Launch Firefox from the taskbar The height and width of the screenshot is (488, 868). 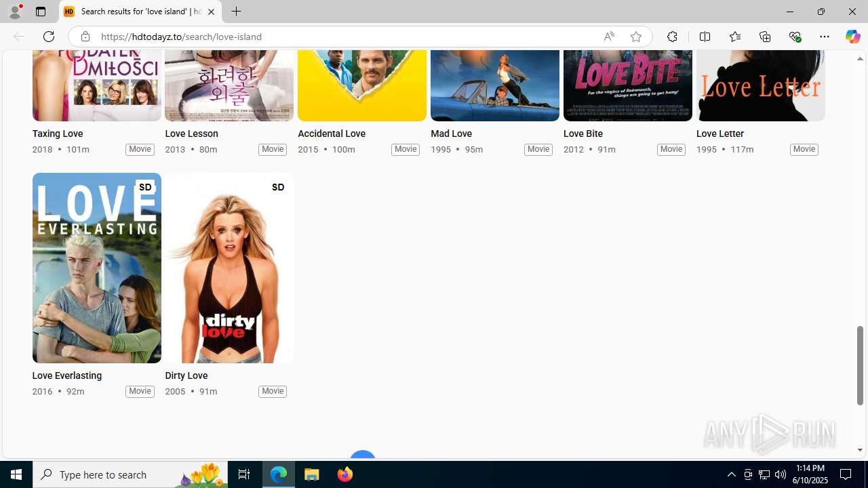pyautogui.click(x=344, y=474)
